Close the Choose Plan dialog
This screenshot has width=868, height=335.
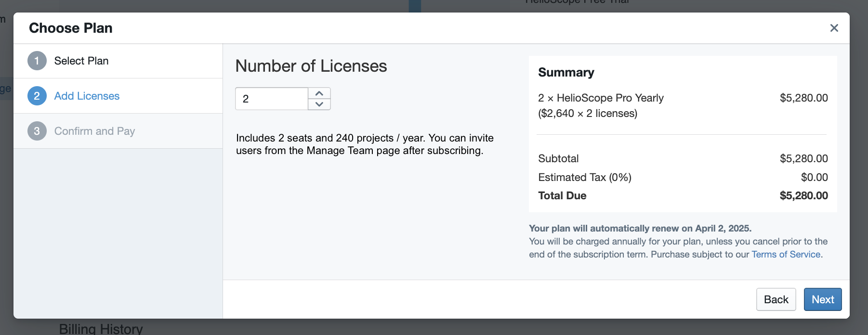pyautogui.click(x=834, y=28)
